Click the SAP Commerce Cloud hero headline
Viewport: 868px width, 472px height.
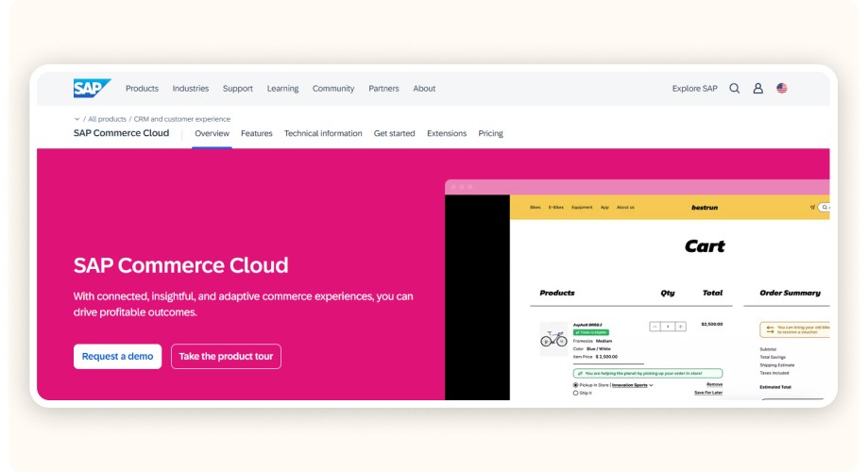click(x=180, y=265)
